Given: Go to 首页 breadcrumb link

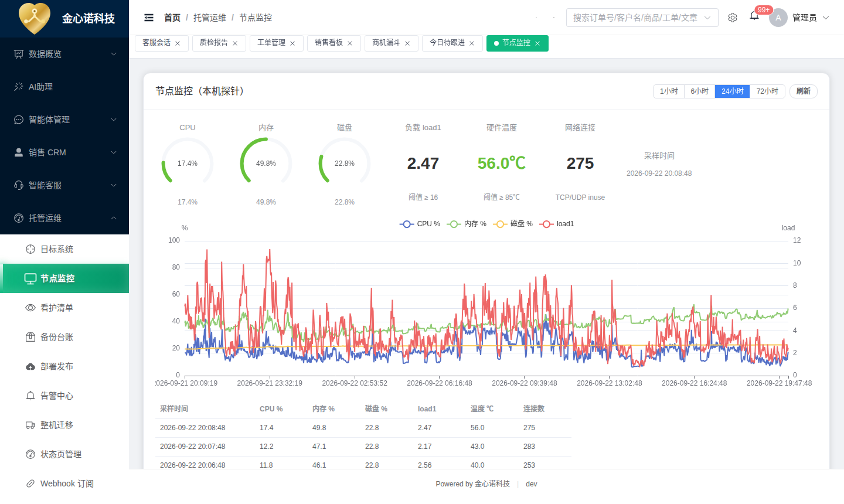Looking at the screenshot, I should click(x=172, y=18).
